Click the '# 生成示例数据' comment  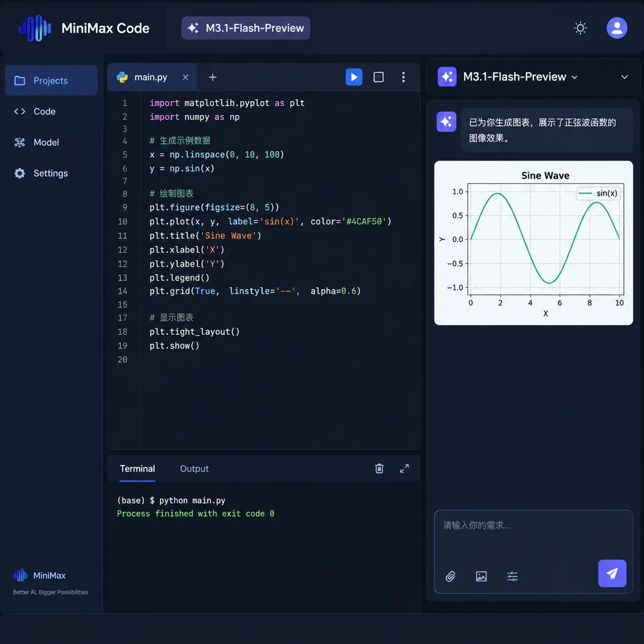click(x=180, y=140)
